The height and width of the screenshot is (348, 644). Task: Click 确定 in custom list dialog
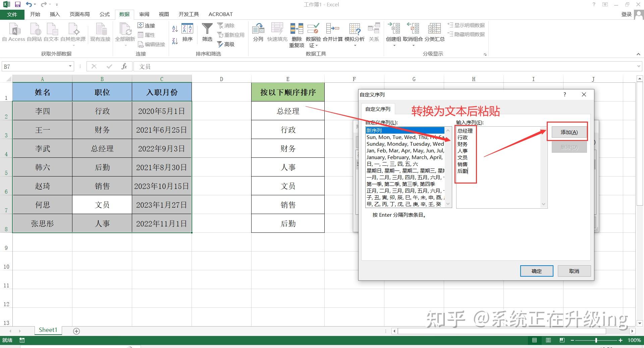[x=536, y=271]
